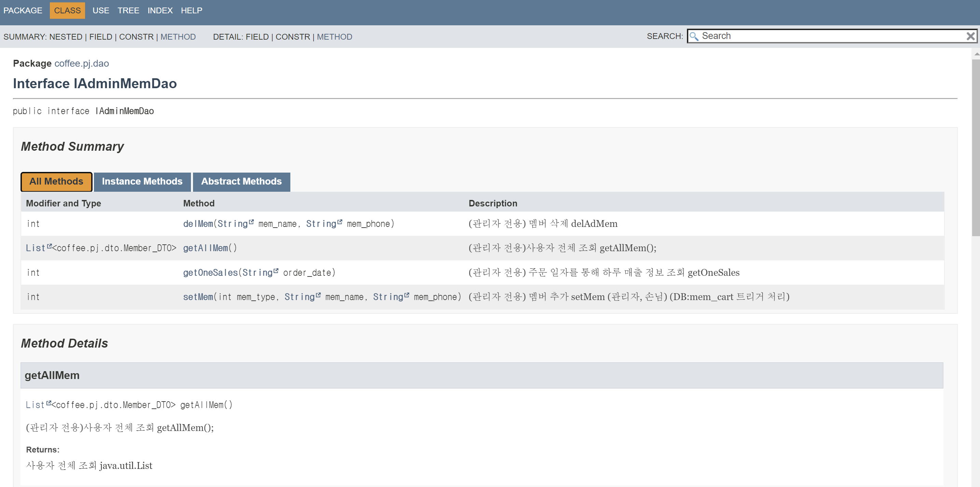
Task: Click the 'Modifier and Type' column header
Action: click(64, 203)
